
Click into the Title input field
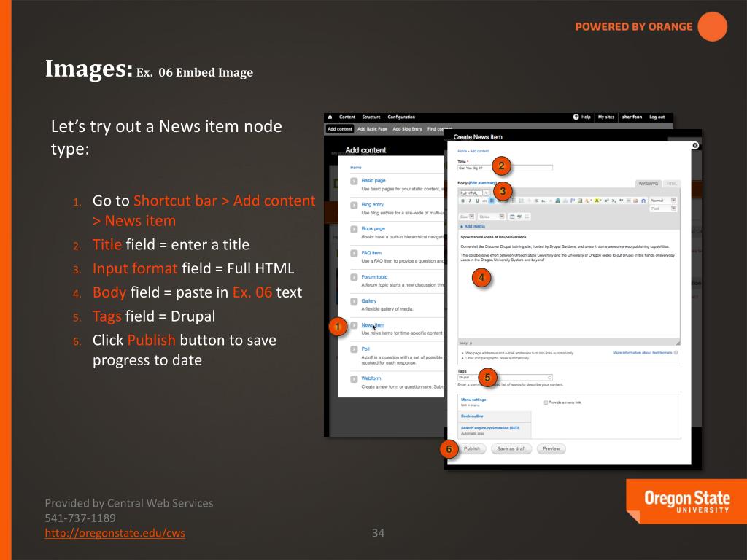[505, 168]
